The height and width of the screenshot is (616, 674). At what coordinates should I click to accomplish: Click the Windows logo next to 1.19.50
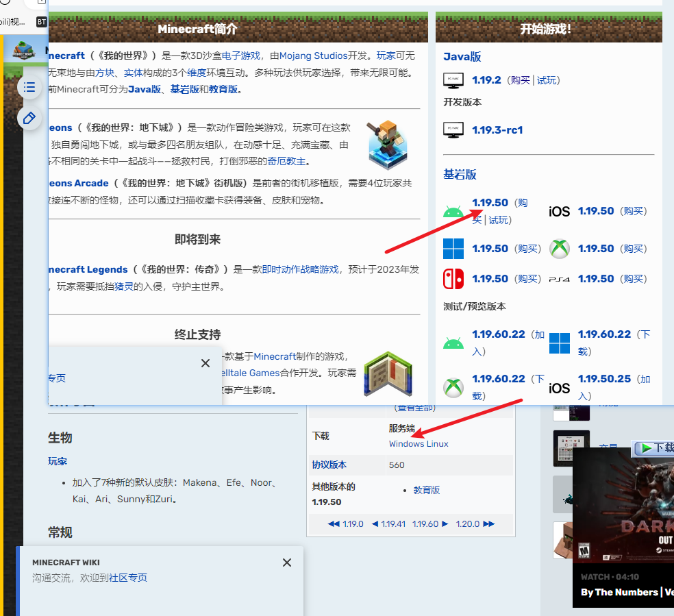(453, 249)
